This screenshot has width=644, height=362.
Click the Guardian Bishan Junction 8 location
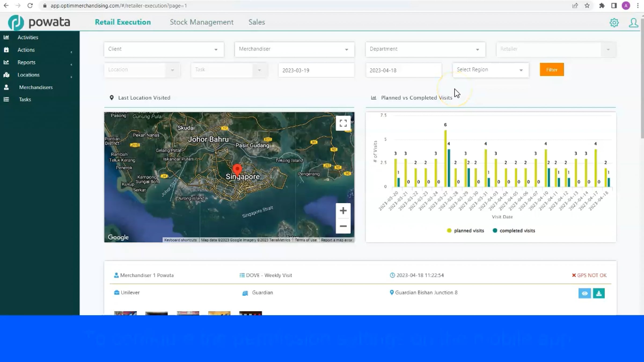pos(426,293)
